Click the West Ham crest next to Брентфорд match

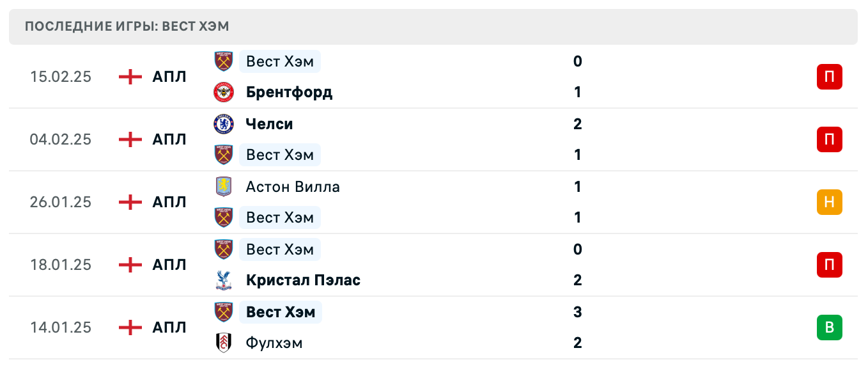223,61
